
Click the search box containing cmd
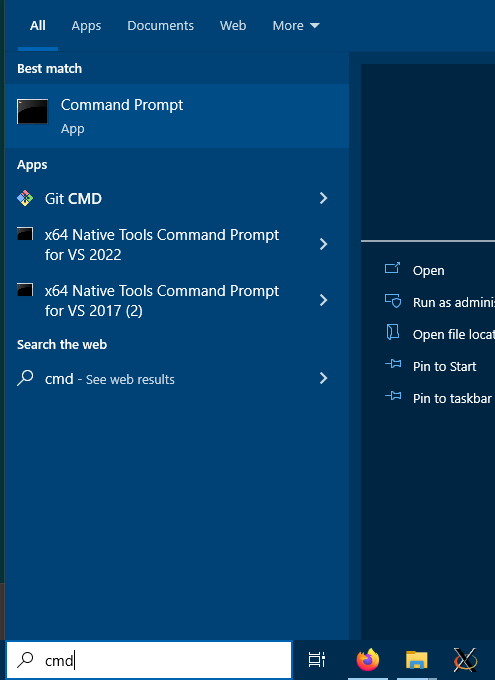[149, 660]
